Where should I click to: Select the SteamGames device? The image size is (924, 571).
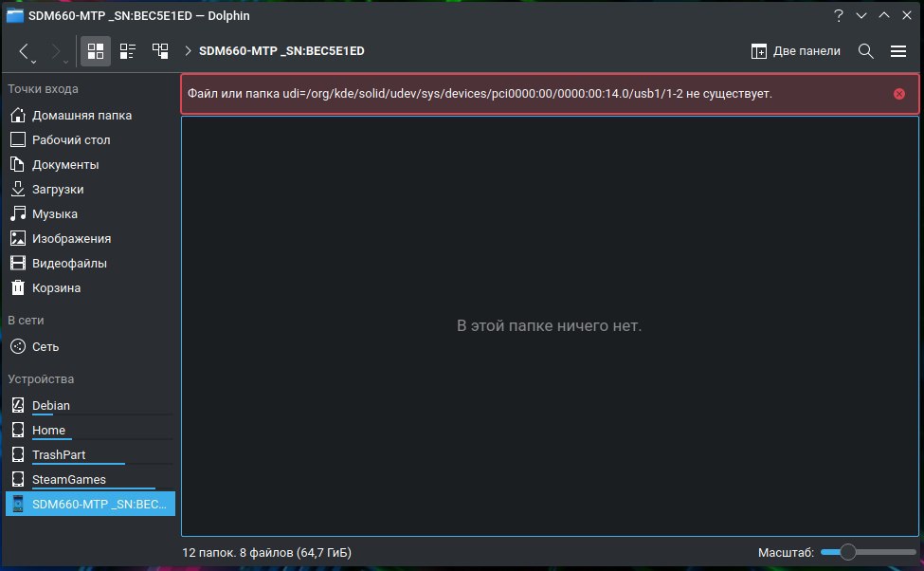coord(90,480)
